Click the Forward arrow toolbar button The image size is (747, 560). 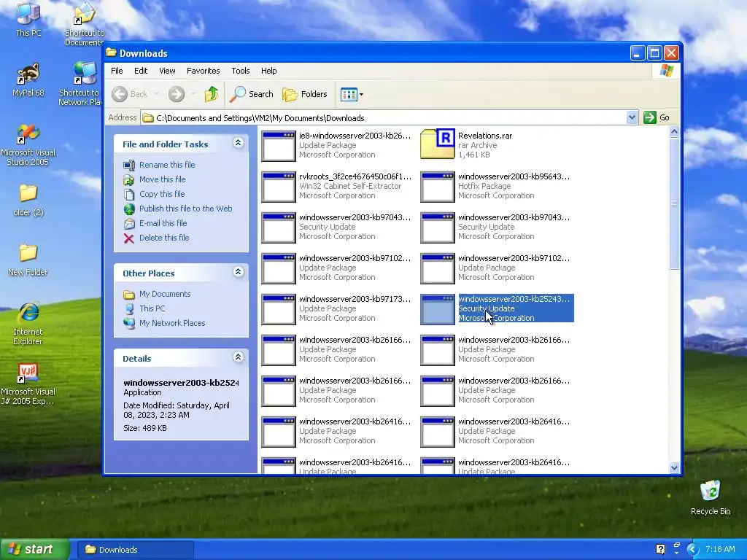coord(177,94)
